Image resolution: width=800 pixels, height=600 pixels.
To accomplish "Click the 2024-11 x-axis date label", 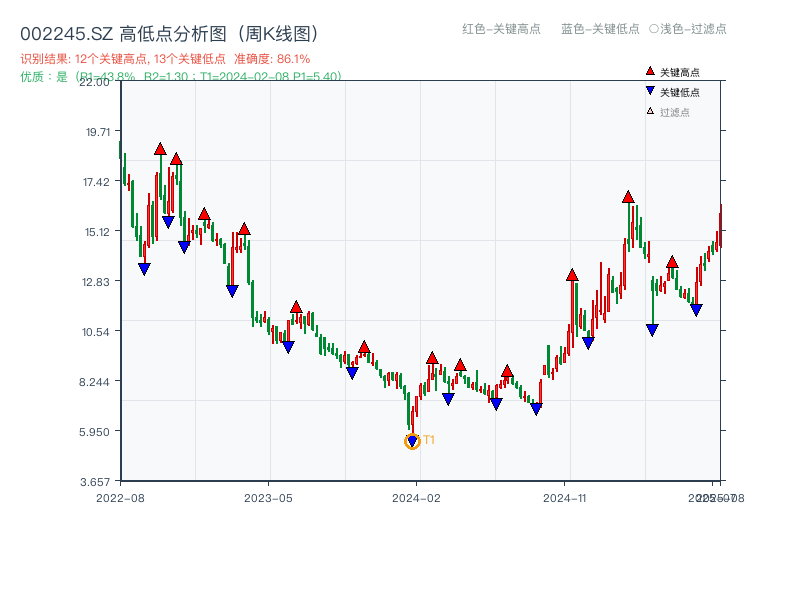I will click(x=565, y=498).
